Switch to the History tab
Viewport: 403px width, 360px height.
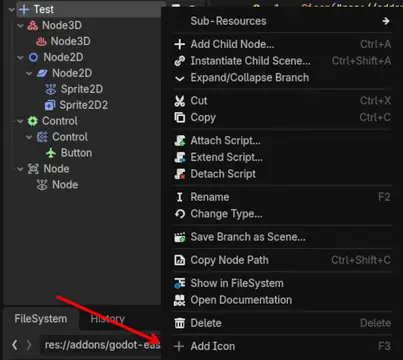pyautogui.click(x=108, y=319)
